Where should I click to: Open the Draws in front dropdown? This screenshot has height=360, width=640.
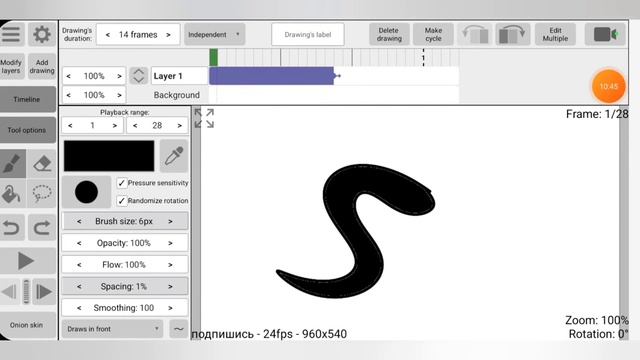[x=112, y=329]
